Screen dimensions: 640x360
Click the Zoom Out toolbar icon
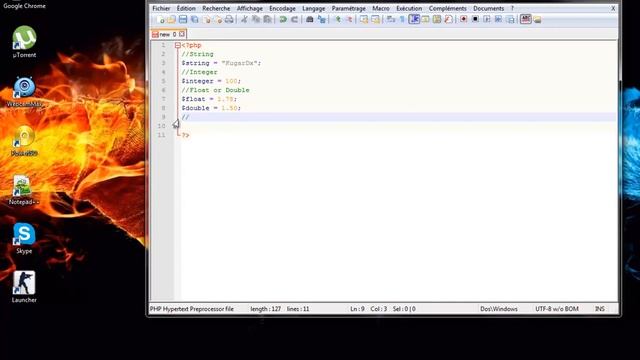349,19
